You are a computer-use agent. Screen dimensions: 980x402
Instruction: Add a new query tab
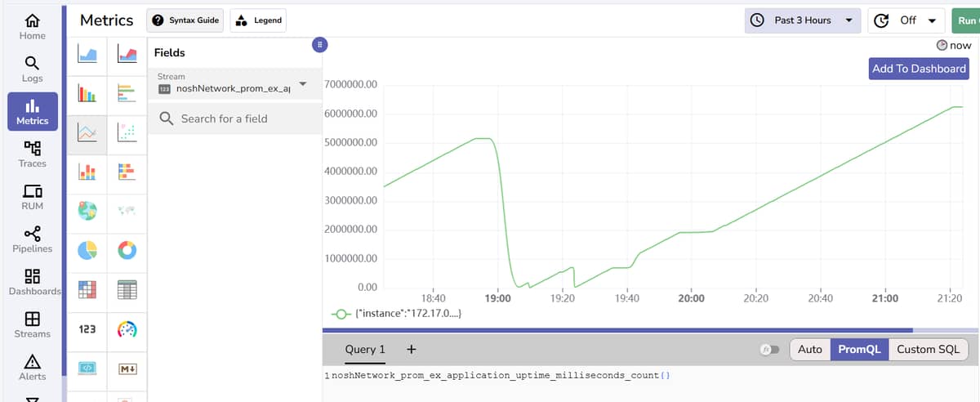[411, 350]
